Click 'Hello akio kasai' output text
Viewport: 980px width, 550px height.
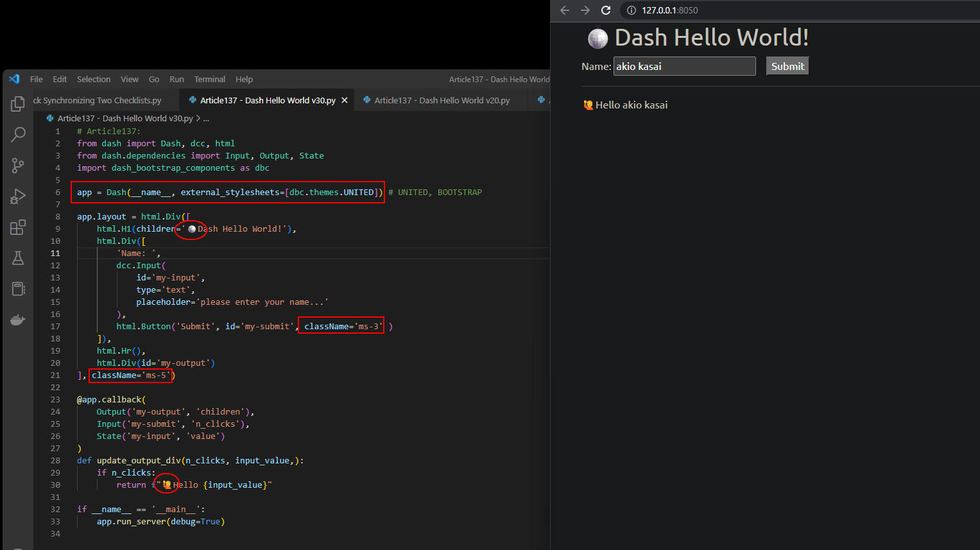coord(632,105)
